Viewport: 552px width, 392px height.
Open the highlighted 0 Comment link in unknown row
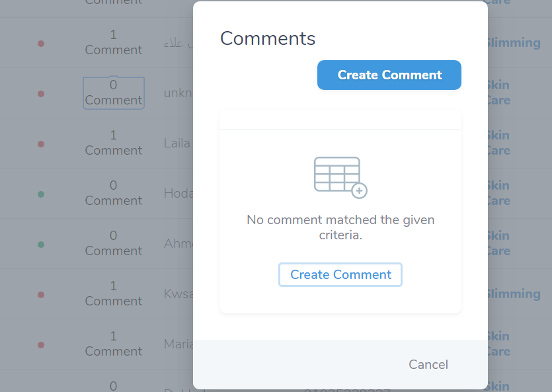click(x=114, y=93)
